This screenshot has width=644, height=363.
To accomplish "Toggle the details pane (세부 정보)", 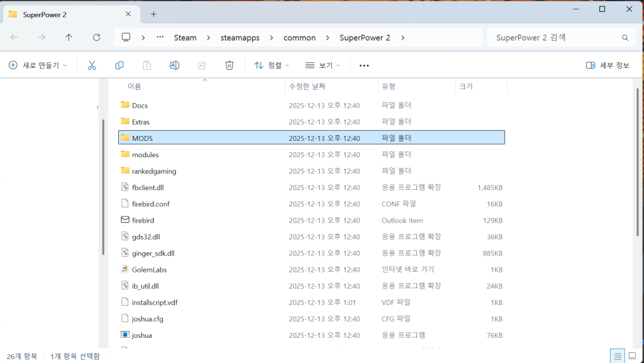I will click(x=607, y=65).
